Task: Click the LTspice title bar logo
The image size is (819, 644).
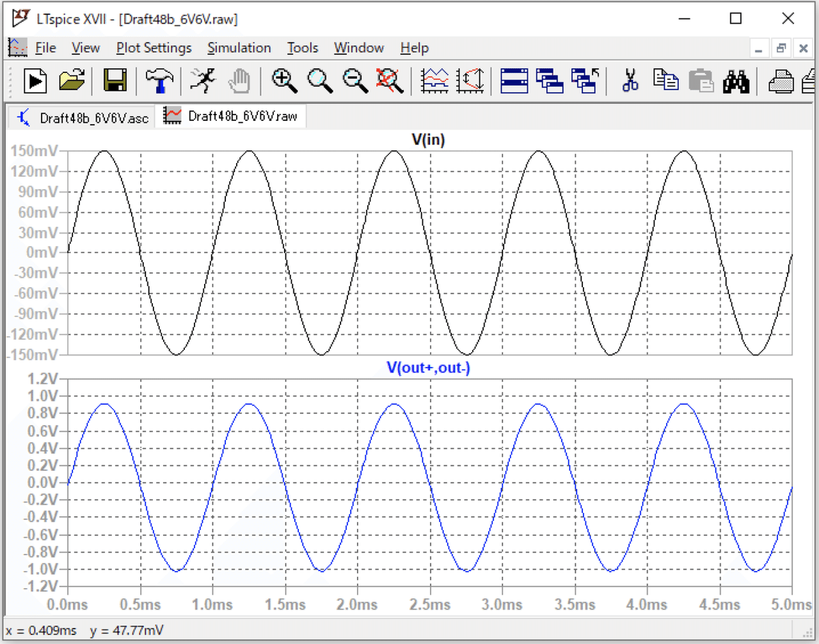Action: coord(20,18)
